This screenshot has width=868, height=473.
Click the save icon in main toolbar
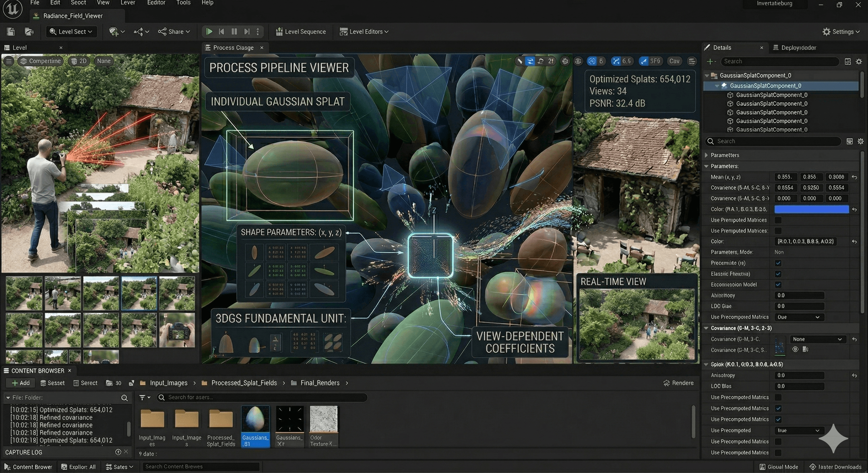coord(11,32)
